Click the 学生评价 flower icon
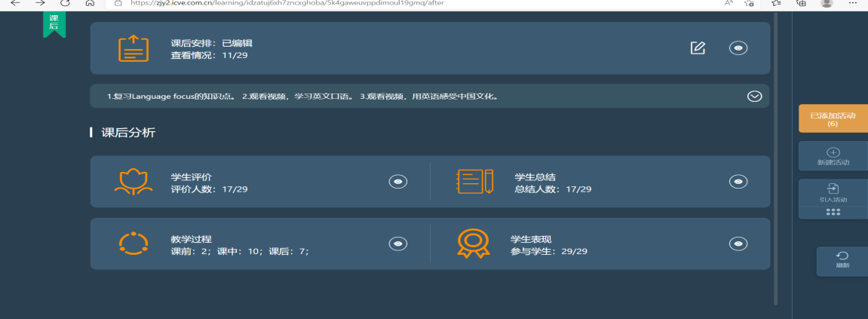This screenshot has width=868, height=319. pos(133,182)
